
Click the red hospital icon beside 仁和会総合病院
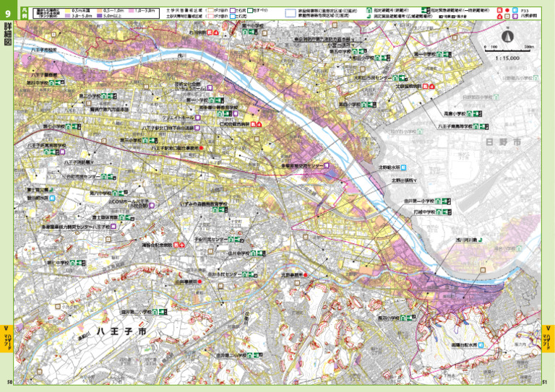(254, 124)
